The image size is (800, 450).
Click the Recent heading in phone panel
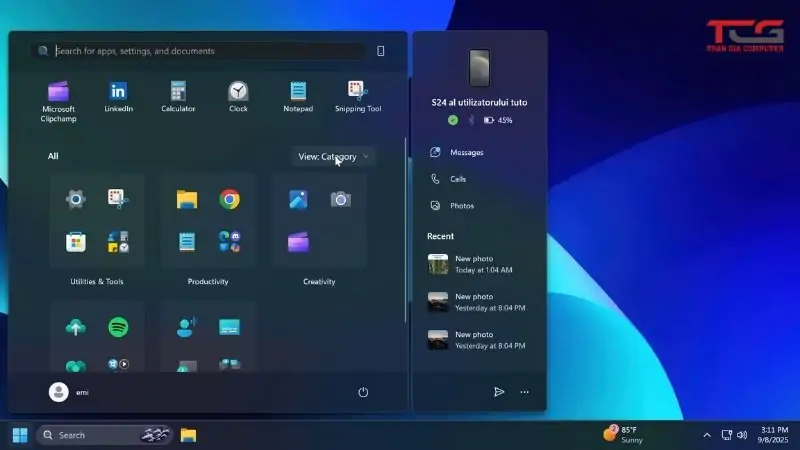click(x=440, y=236)
